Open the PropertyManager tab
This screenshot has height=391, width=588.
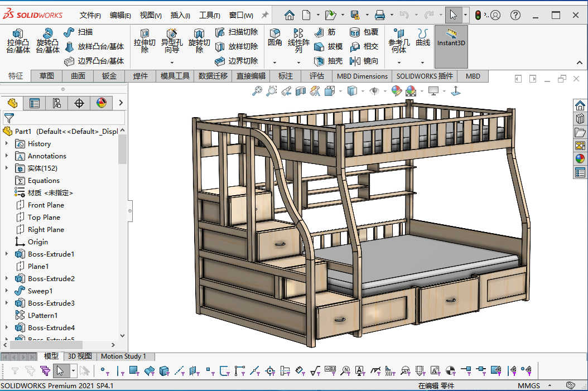pyautogui.click(x=34, y=103)
